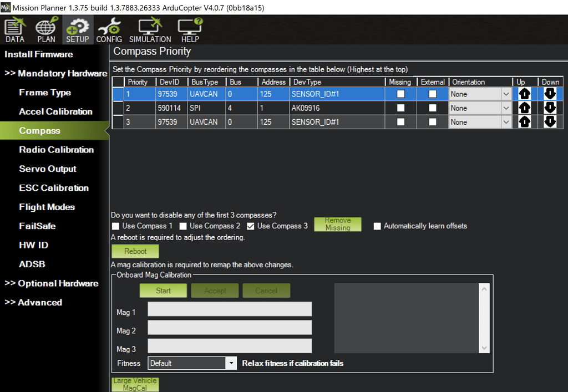Disable the Use Compass 3 checkbox
The width and height of the screenshot is (568, 392).
click(x=251, y=226)
